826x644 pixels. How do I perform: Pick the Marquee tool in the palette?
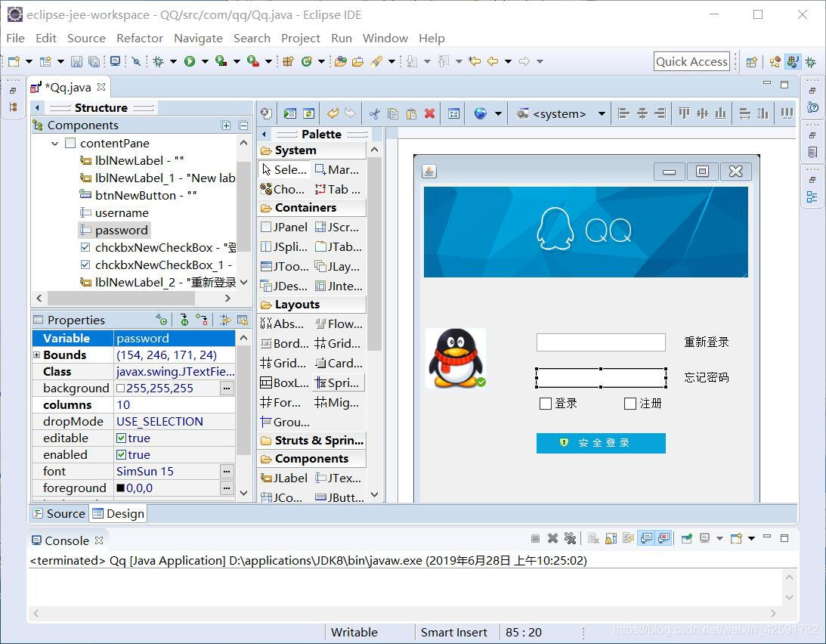tap(338, 170)
